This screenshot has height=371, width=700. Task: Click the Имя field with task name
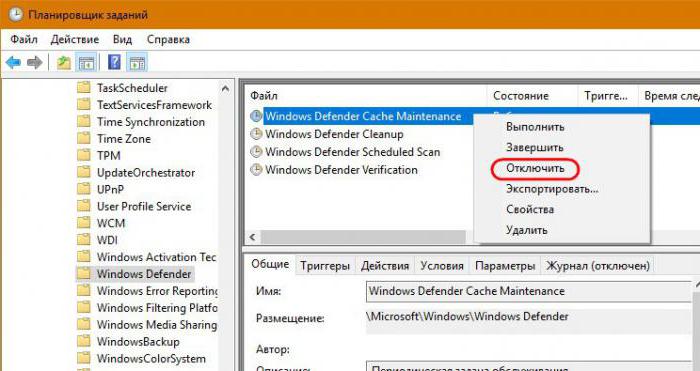pos(528,292)
